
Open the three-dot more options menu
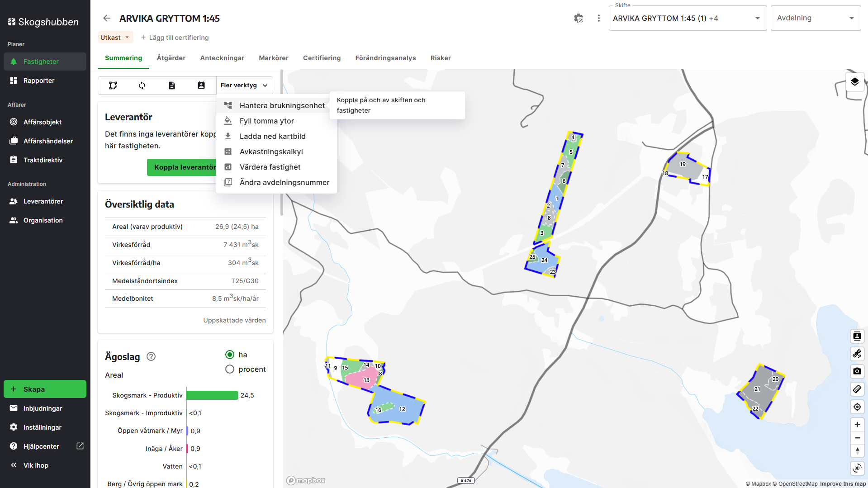point(599,18)
